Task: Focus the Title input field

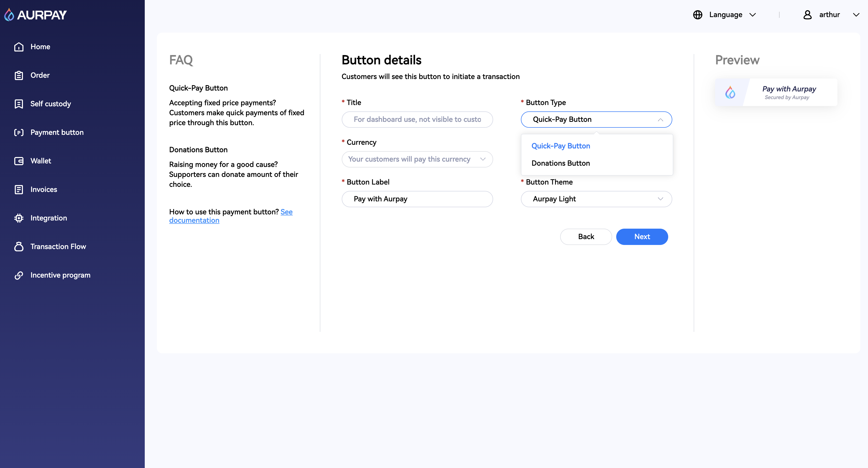Action: pos(417,120)
